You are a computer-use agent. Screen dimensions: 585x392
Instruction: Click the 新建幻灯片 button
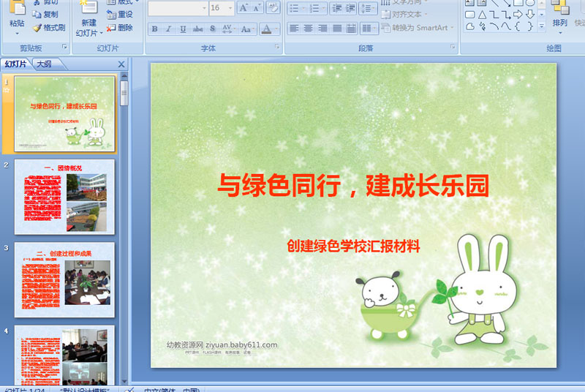pyautogui.click(x=88, y=18)
